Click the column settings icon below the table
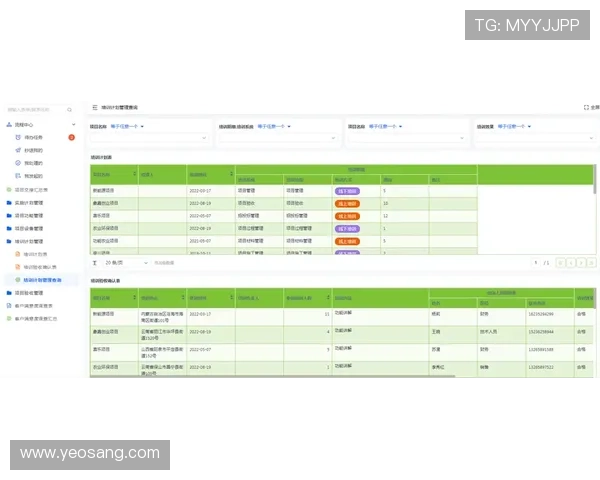600x480 pixels. pyautogui.click(x=95, y=262)
